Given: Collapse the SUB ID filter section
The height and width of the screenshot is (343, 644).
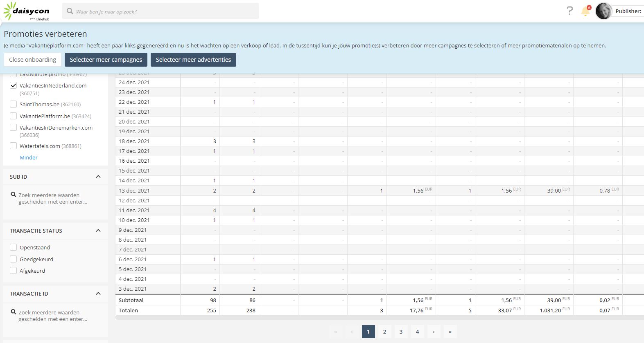Looking at the screenshot, I should click(x=98, y=177).
